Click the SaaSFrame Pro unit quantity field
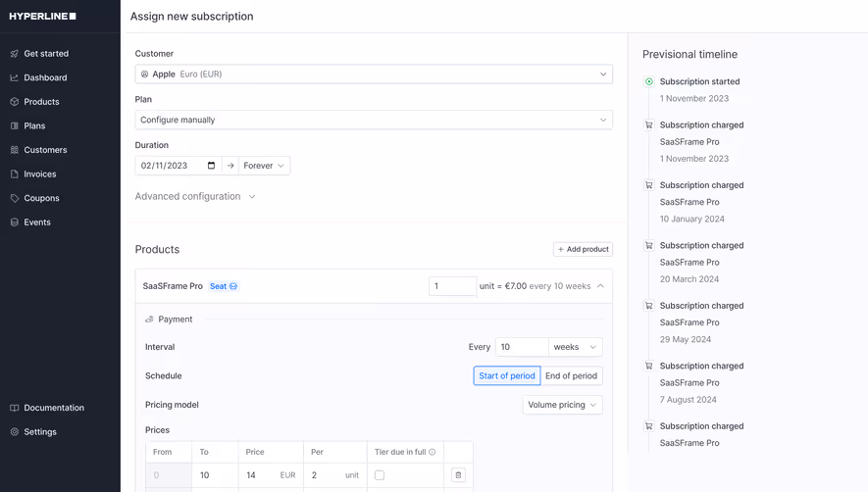 click(452, 286)
